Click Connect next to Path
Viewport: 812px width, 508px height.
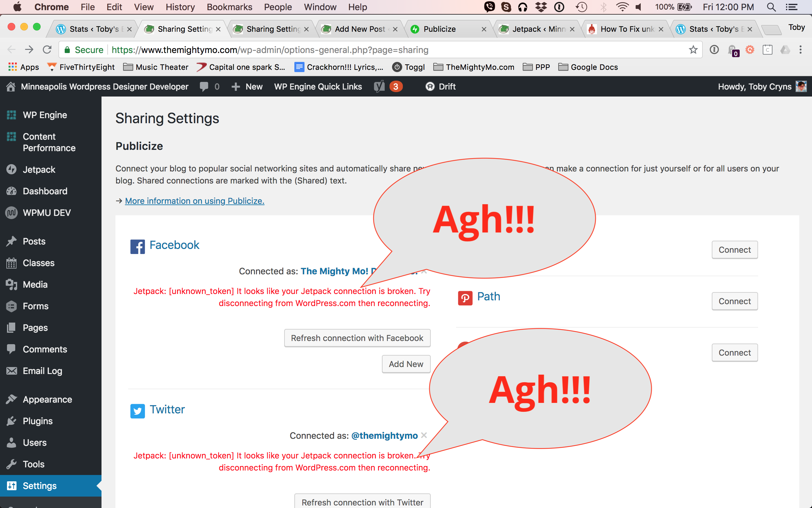[x=735, y=301]
